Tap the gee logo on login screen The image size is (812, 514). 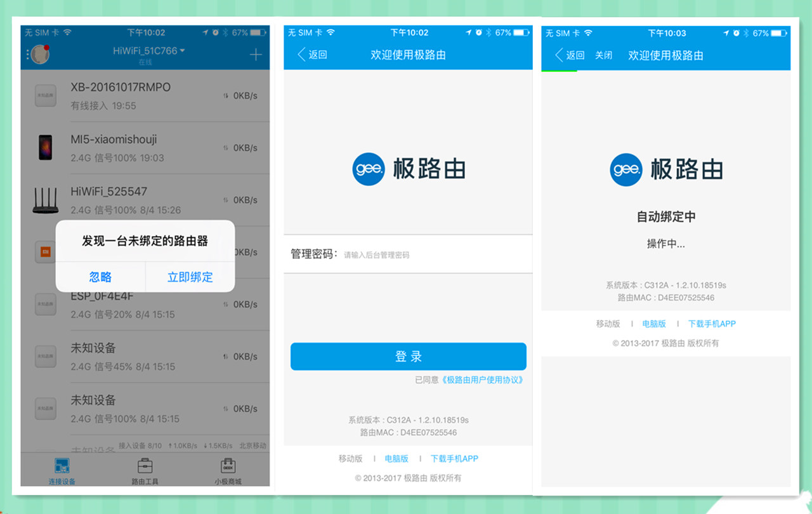pos(369,169)
